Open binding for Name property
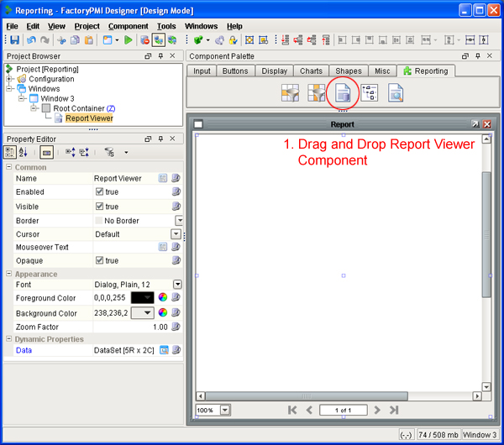This screenshot has height=445, width=504. (x=176, y=178)
